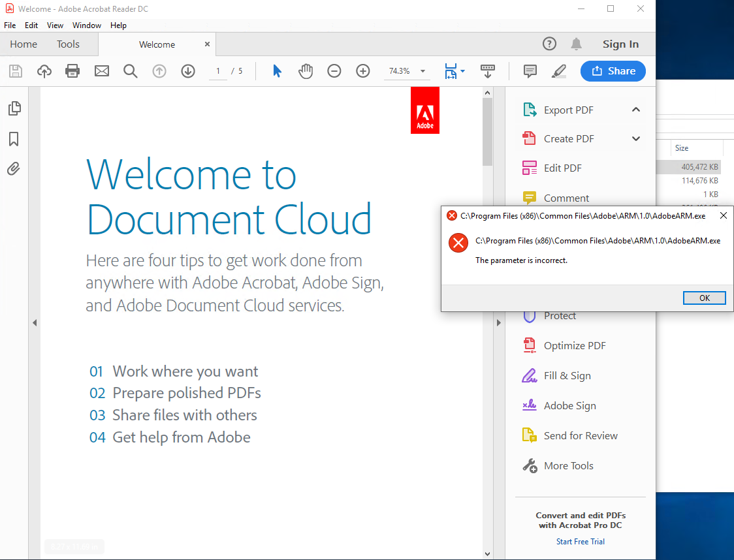Screen dimensions: 734x560
Task: Go to next page arrow
Action: coord(188,71)
